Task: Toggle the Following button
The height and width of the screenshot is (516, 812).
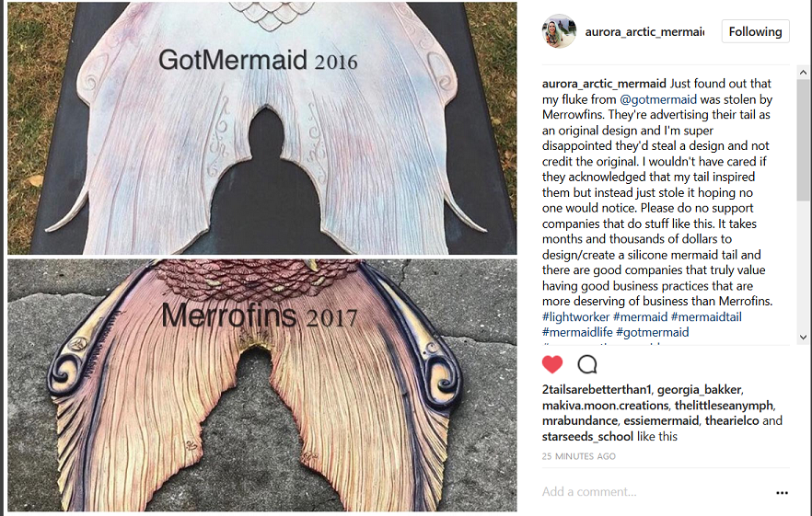Action: [755, 31]
